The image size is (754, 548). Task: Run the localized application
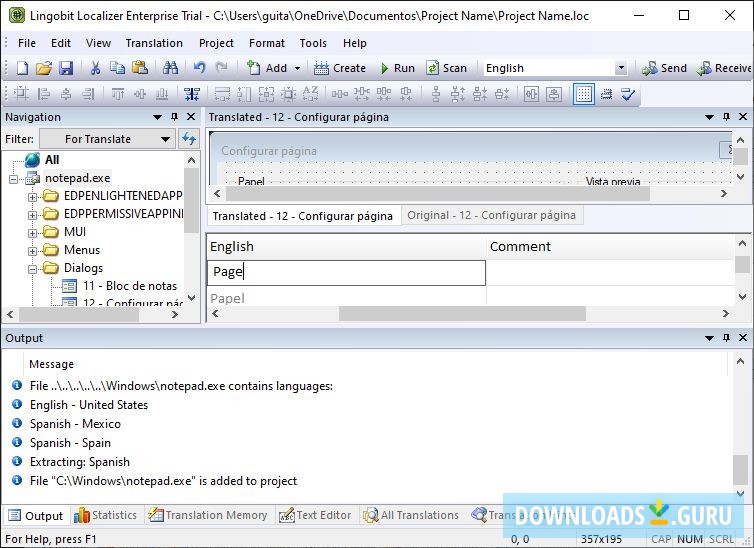coord(398,68)
